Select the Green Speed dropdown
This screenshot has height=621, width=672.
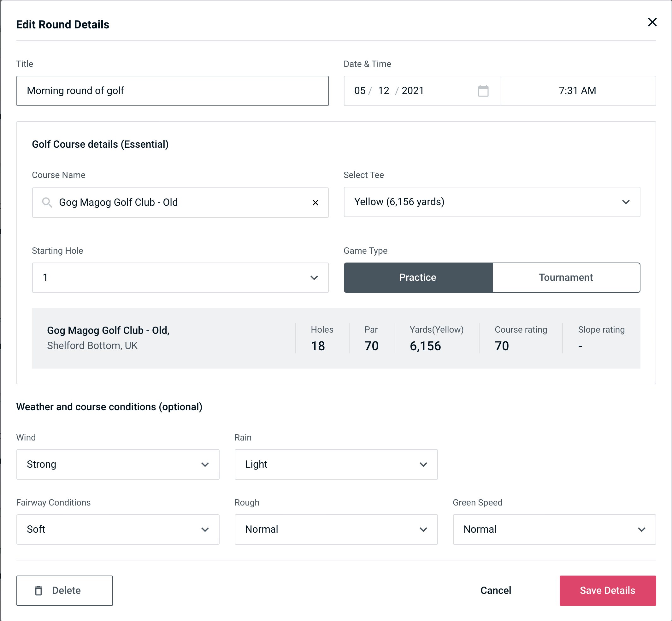tap(554, 529)
